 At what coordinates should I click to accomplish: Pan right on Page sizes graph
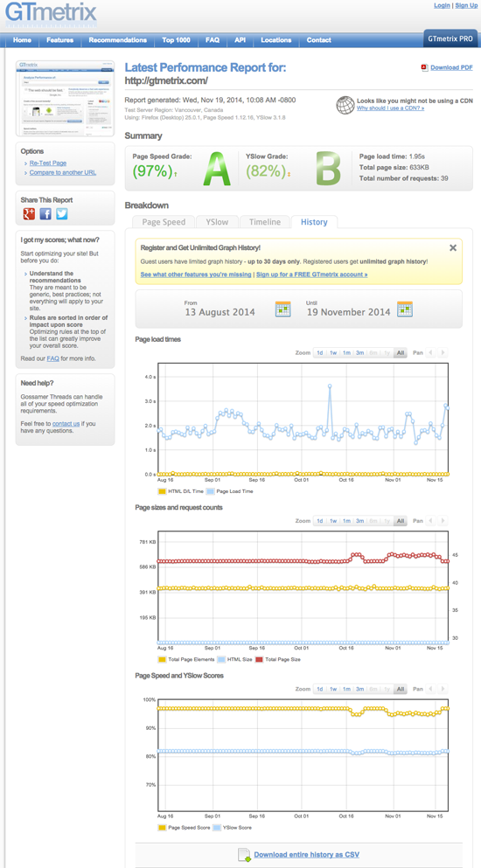coord(443,521)
